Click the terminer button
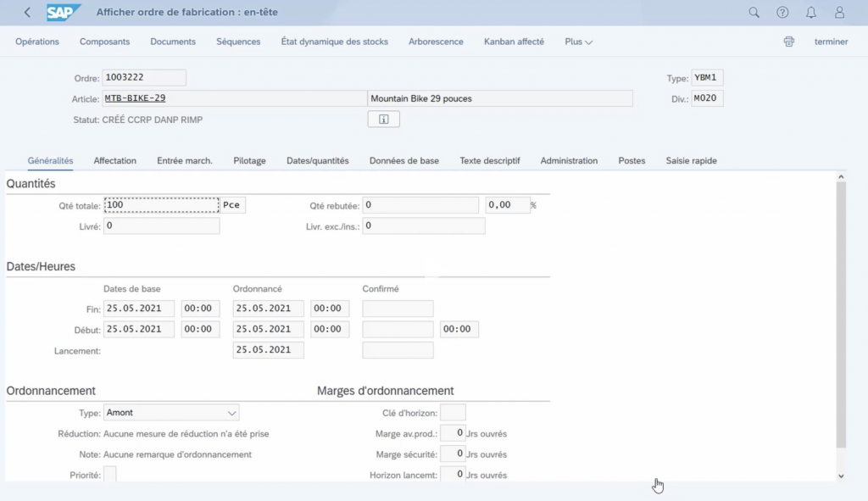Screen dimensions: 868x501 (x=831, y=42)
